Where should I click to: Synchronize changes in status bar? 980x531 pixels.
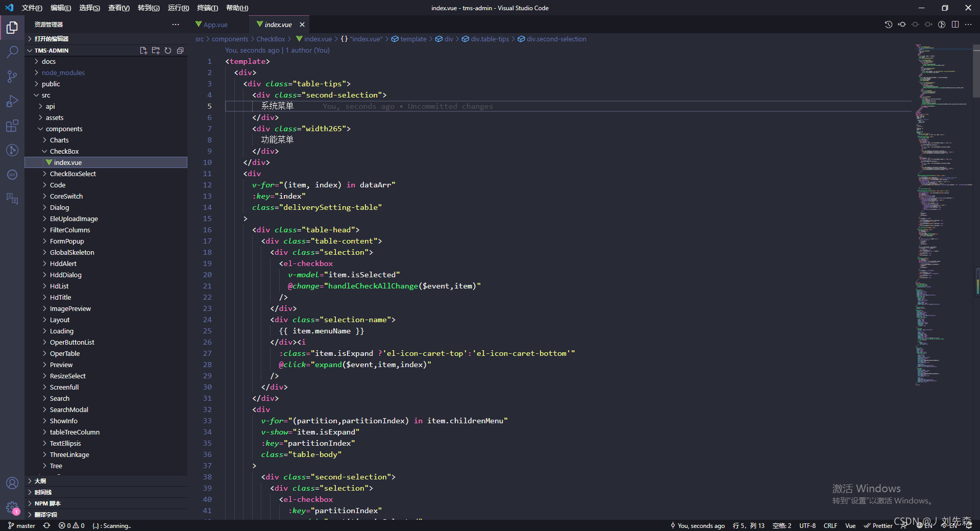tap(46, 525)
